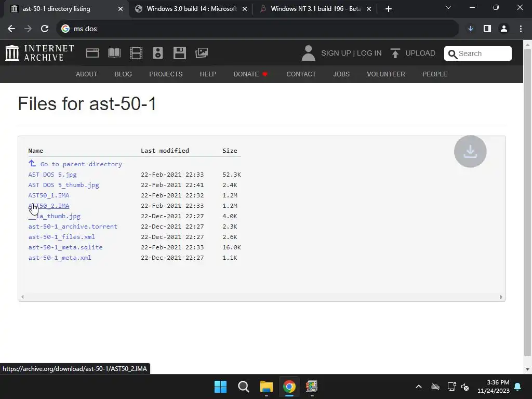Click SIGN UP link
Screen dimensions: 532x399
coord(336,54)
